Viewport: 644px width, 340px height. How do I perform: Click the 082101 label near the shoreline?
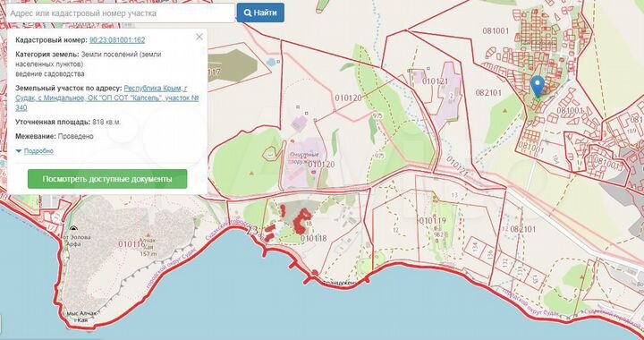[523, 229]
